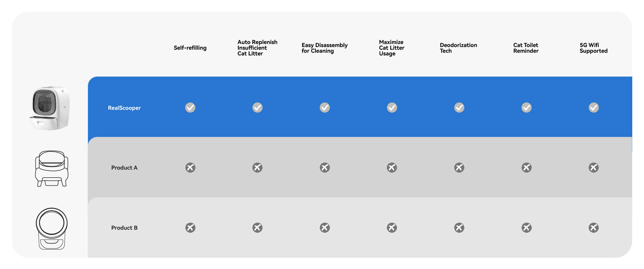Click Product A's Self-refilling cross icon
This screenshot has height=269, width=644.
tap(190, 168)
